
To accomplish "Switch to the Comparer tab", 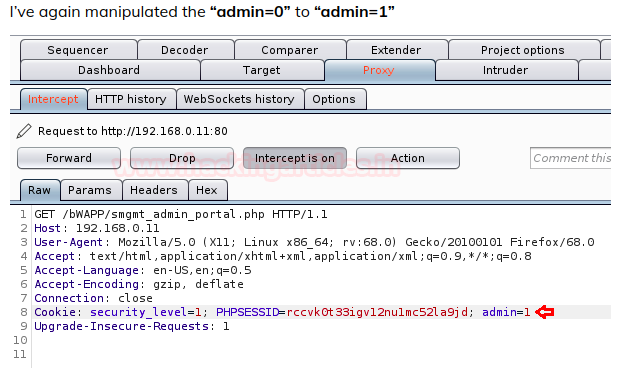I will [x=290, y=50].
